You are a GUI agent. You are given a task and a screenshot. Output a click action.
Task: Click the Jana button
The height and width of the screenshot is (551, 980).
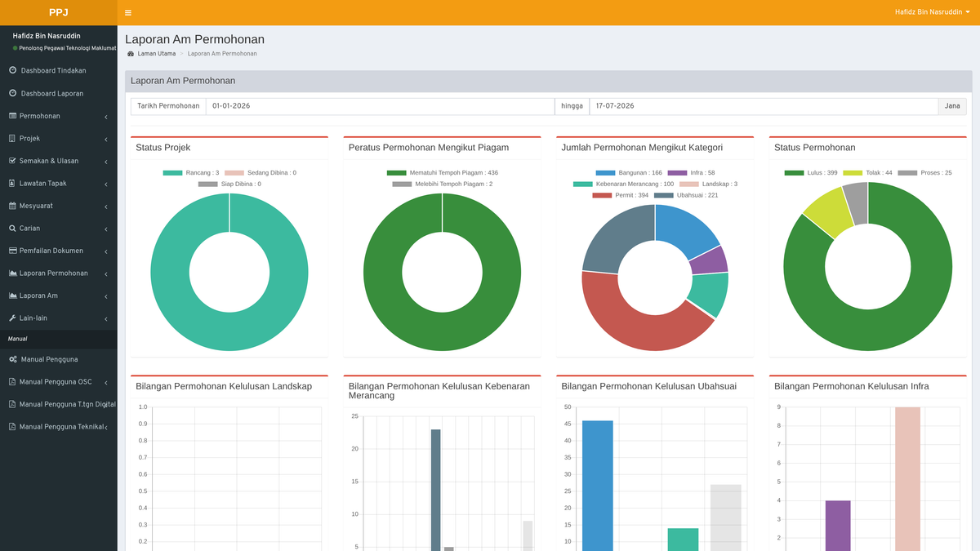click(x=952, y=106)
